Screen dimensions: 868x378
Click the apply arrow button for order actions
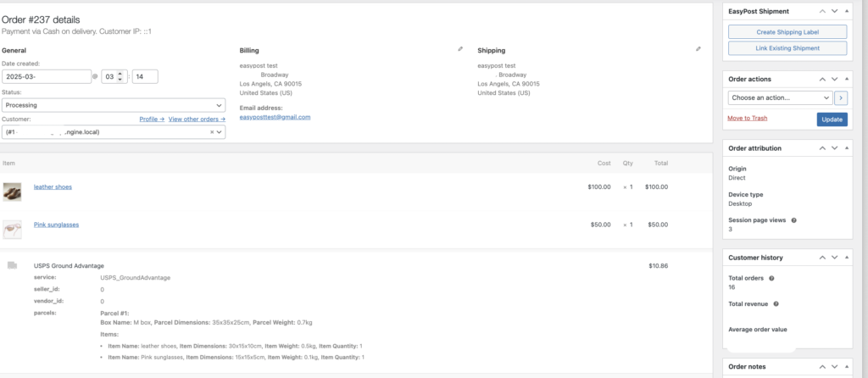pyautogui.click(x=841, y=97)
